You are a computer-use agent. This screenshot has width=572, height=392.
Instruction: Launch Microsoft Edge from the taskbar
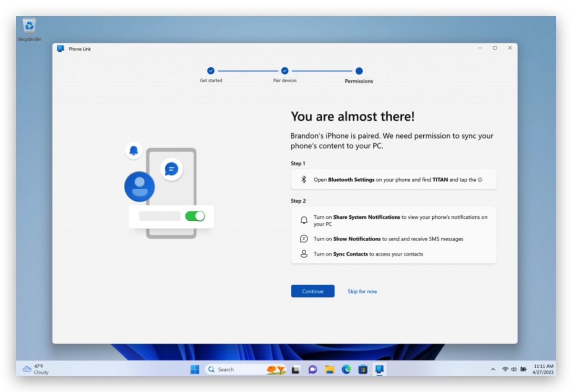click(x=346, y=369)
